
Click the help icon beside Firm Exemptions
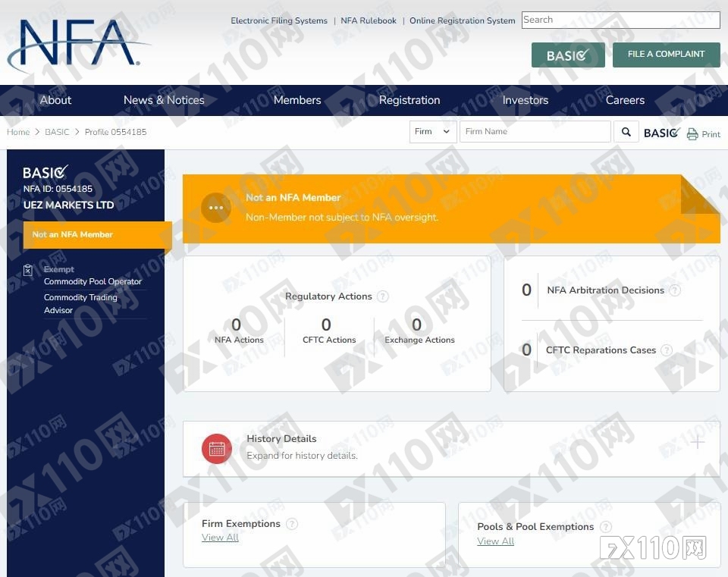pos(291,524)
